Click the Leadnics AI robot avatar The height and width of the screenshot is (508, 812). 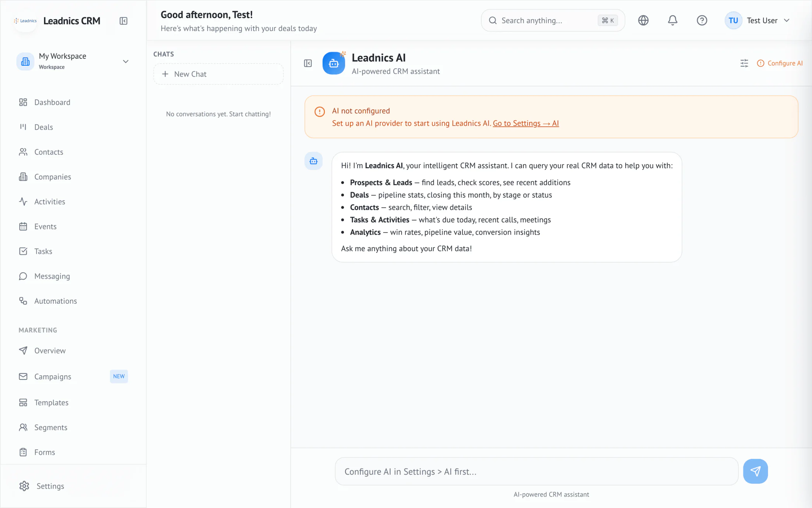[x=334, y=63]
